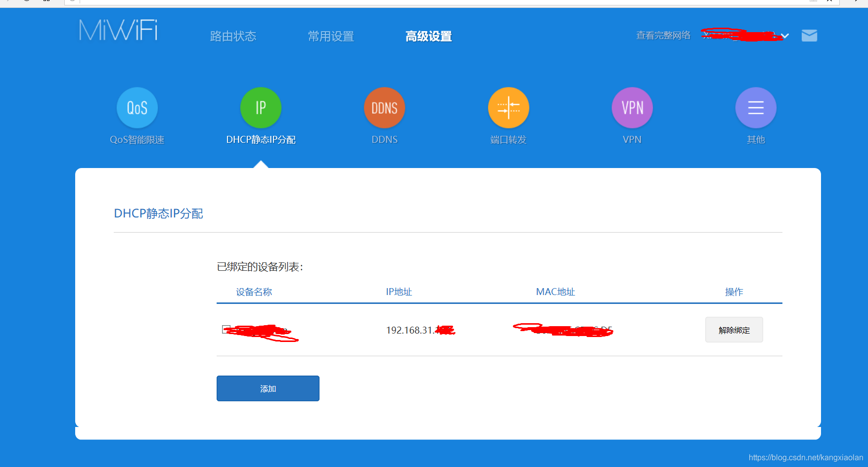Open the port forwarding icon
Screen dimensions: 868x467
[x=508, y=108]
